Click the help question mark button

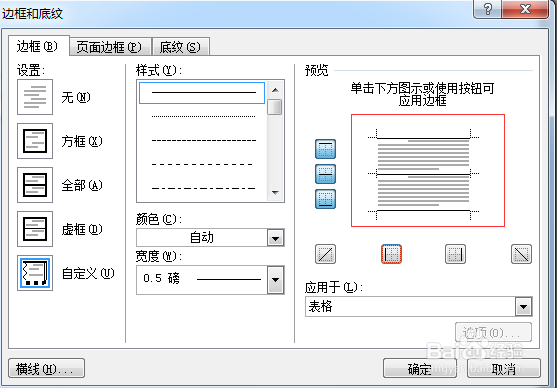(x=487, y=9)
